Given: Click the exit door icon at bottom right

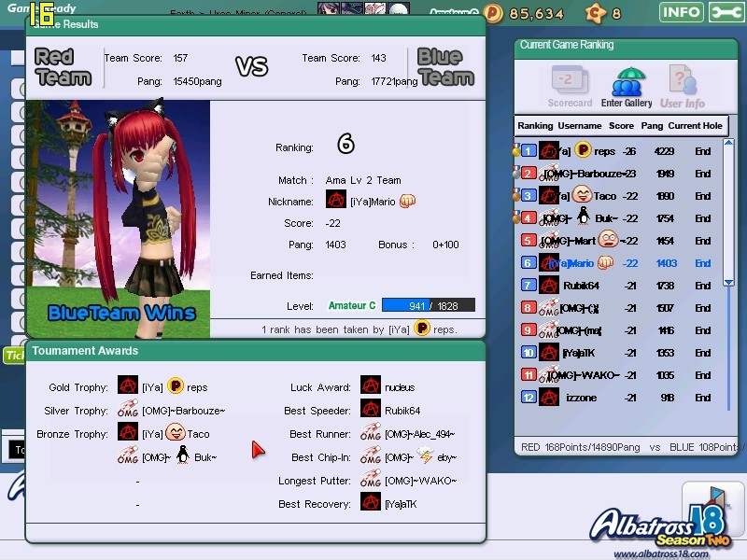Looking at the screenshot, I should (713, 502).
